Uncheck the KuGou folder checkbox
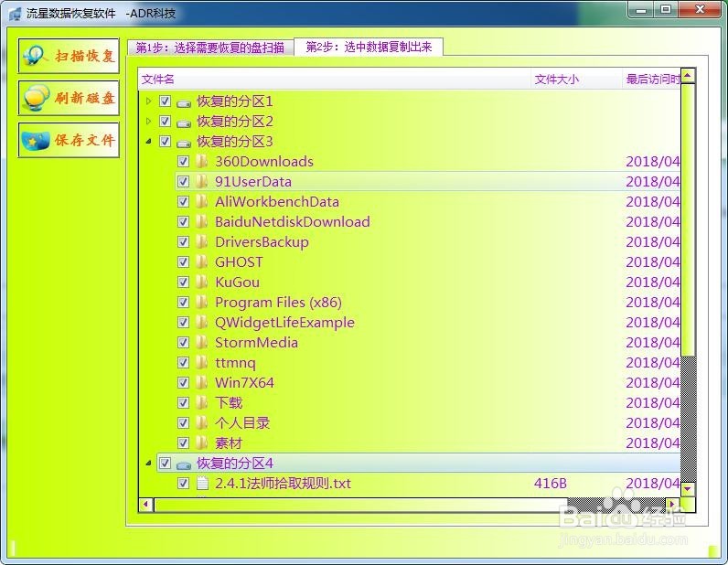Screen dimensions: 728x565 pos(184,282)
